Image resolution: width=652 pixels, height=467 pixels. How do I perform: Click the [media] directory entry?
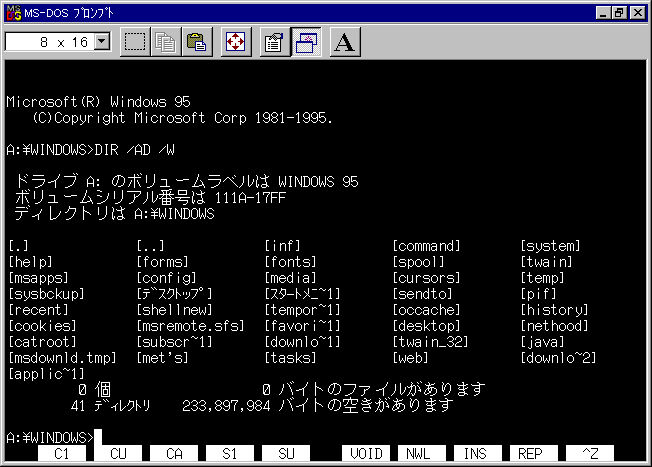coord(290,278)
